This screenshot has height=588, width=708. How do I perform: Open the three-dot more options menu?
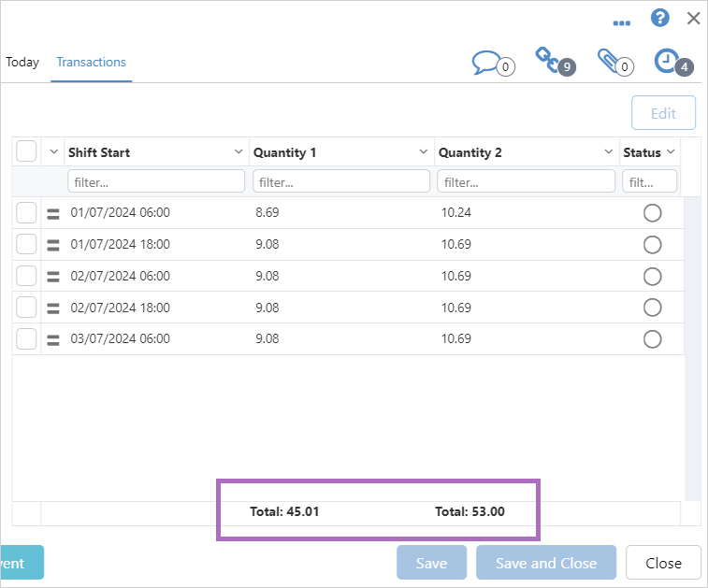click(622, 22)
